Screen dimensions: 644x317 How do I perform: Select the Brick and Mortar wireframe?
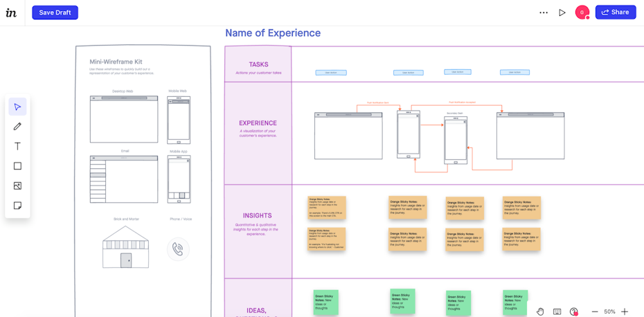coord(126,247)
